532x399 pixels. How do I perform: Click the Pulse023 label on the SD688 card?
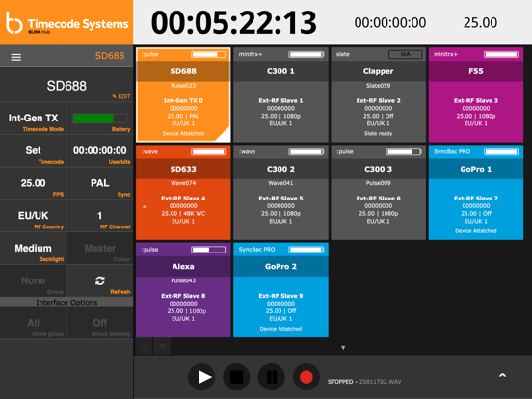pos(183,86)
